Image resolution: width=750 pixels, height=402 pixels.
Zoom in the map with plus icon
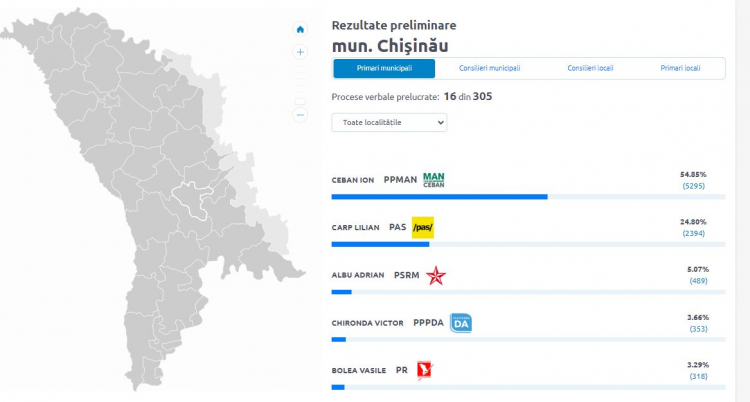pos(300,52)
